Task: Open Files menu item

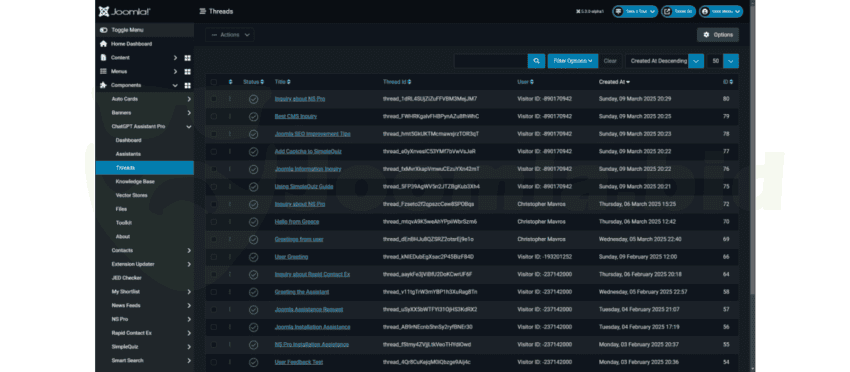Action: pyautogui.click(x=121, y=209)
